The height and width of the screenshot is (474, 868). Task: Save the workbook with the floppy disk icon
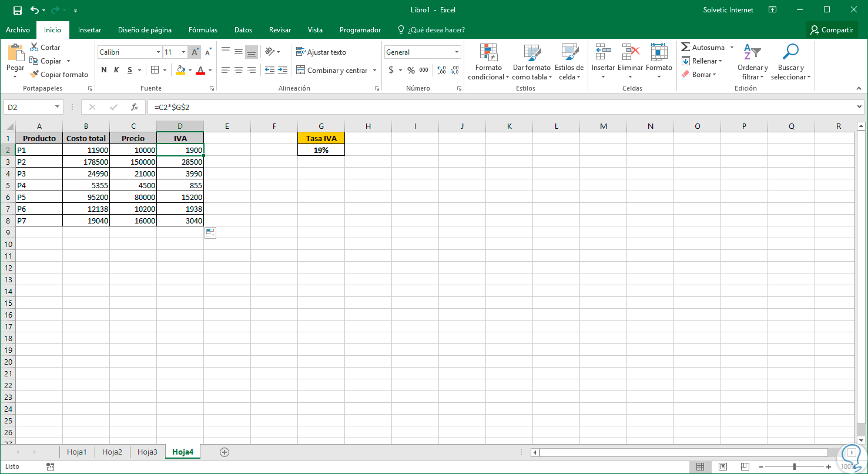[x=17, y=10]
